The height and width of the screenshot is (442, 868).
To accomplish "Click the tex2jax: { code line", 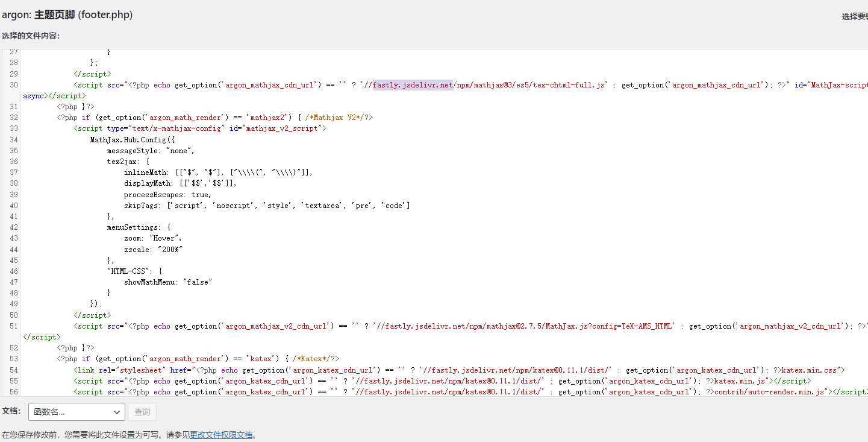I will pyautogui.click(x=128, y=162).
